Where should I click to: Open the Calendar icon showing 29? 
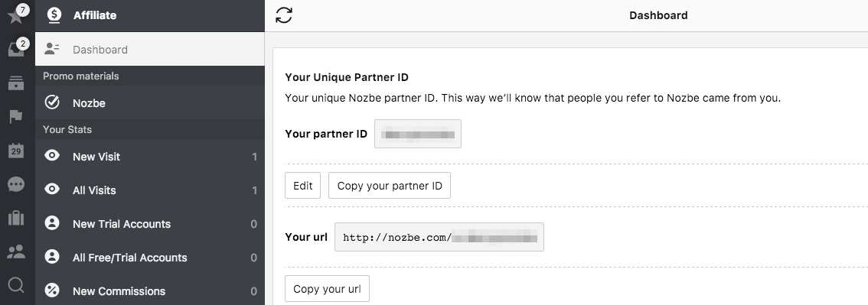(x=16, y=151)
